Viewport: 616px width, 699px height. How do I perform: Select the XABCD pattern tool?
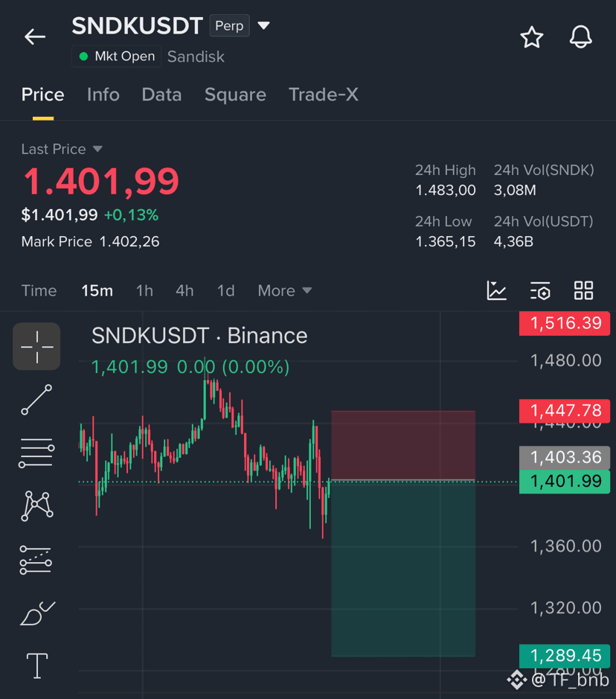[x=37, y=506]
